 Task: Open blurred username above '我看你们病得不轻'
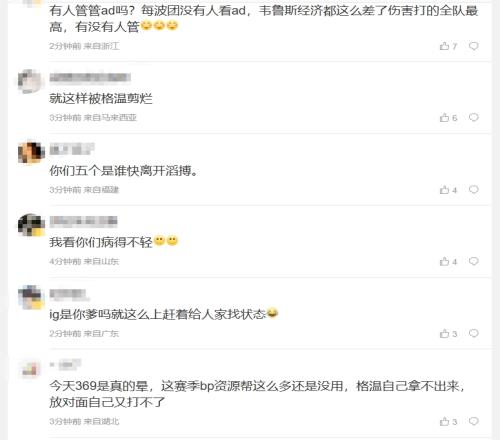(83, 221)
